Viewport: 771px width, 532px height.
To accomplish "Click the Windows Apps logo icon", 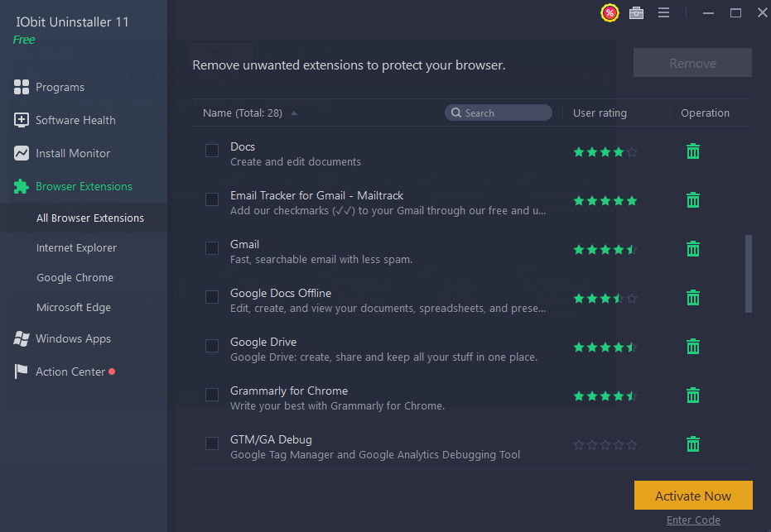I will point(22,338).
